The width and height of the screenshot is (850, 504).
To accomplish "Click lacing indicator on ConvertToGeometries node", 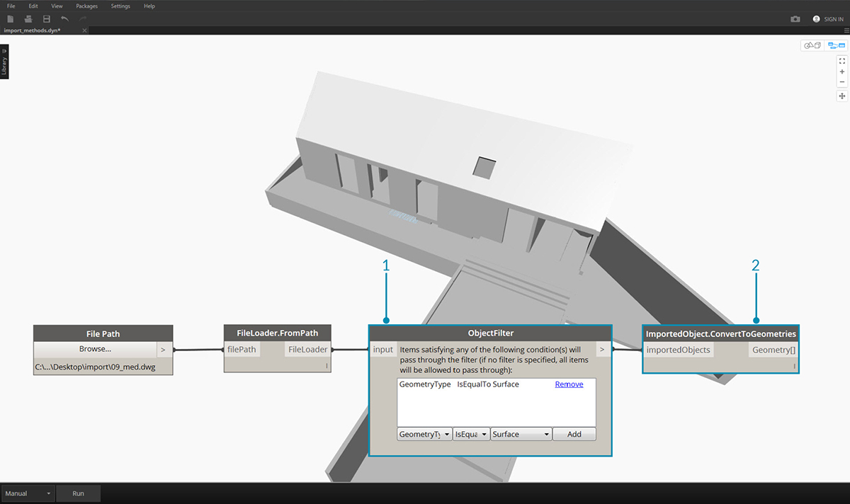I will pyautogui.click(x=795, y=366).
